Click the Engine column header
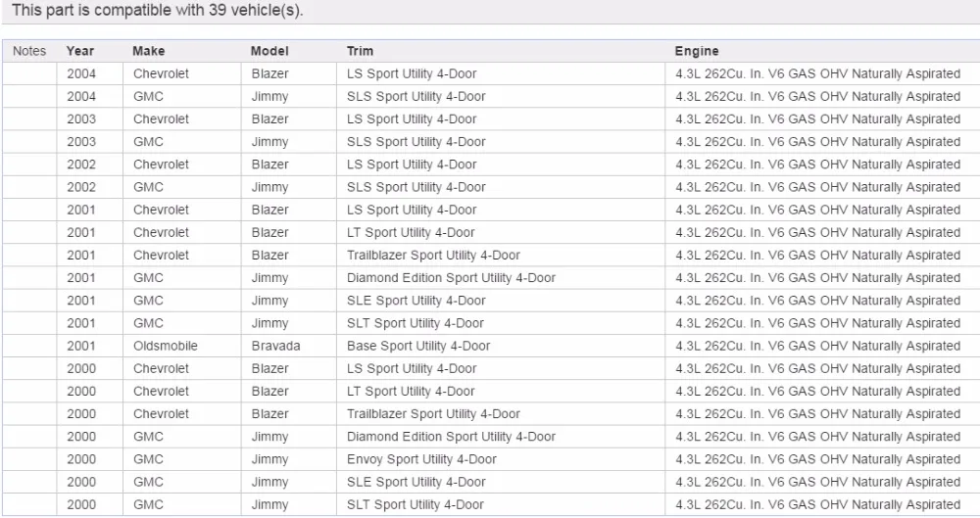The width and height of the screenshot is (980, 518). [x=696, y=51]
